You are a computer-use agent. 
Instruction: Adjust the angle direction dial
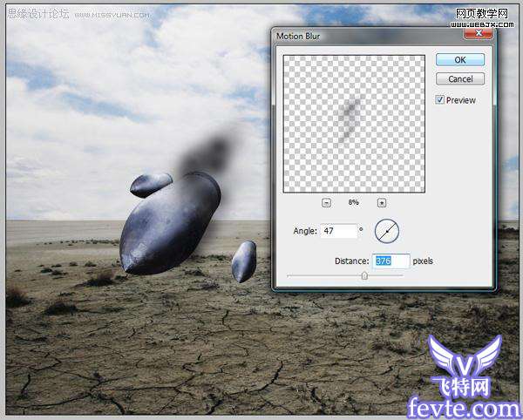[387, 231]
